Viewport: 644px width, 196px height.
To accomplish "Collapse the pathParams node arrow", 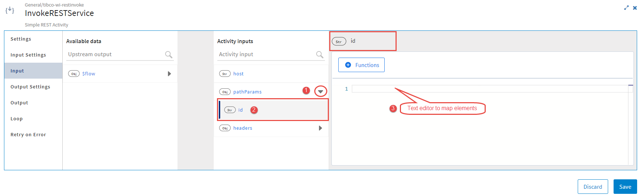I will tap(321, 92).
